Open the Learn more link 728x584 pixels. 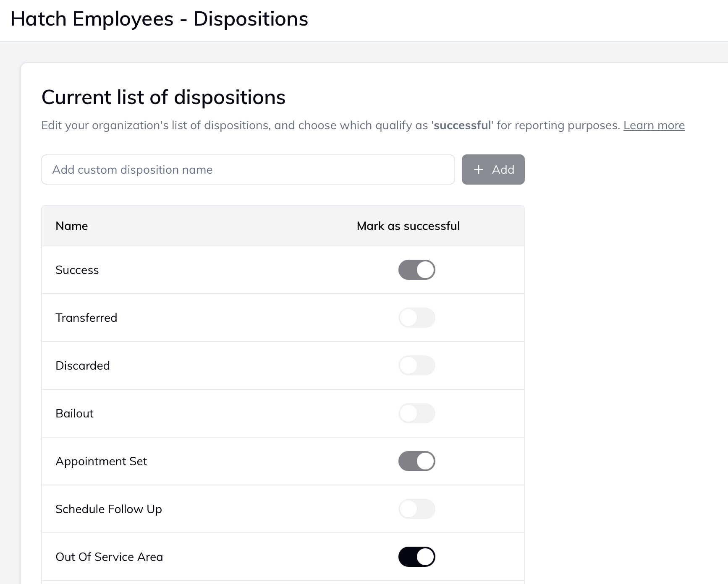[x=654, y=125]
